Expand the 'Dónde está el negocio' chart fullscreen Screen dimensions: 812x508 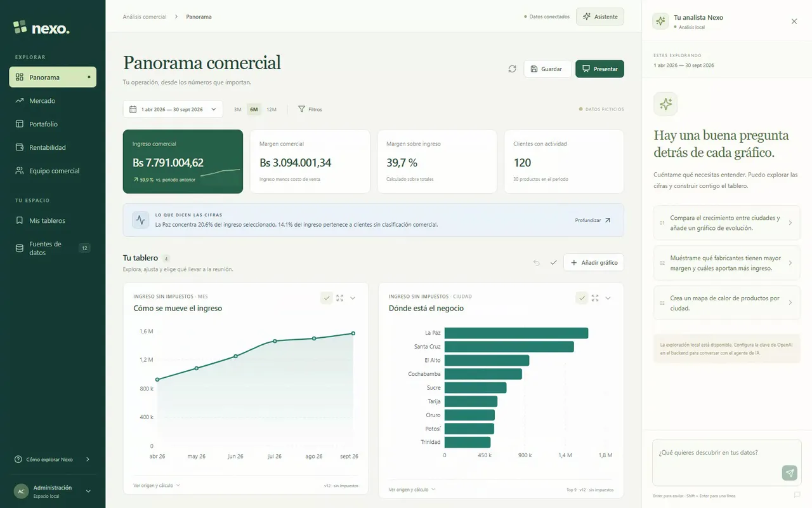595,298
